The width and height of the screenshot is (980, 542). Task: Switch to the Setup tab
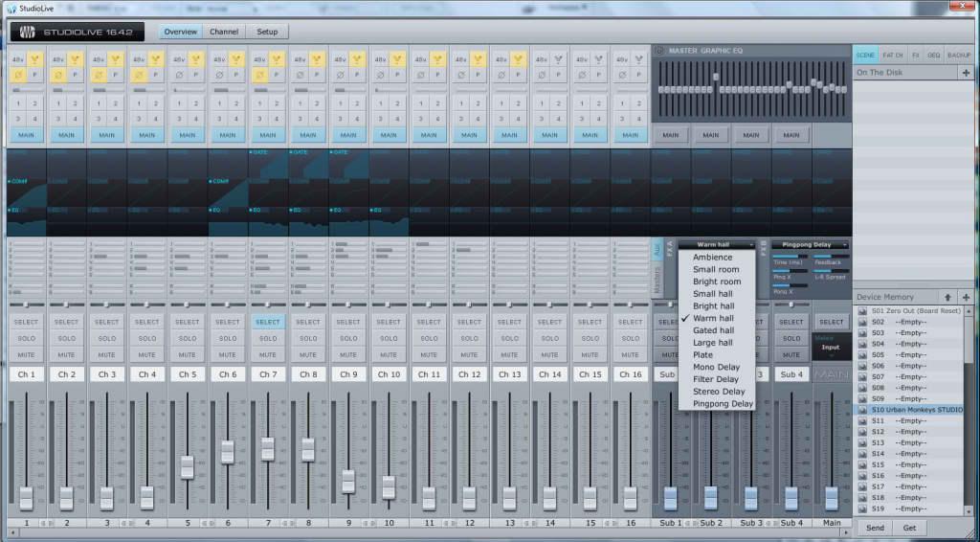coord(267,32)
